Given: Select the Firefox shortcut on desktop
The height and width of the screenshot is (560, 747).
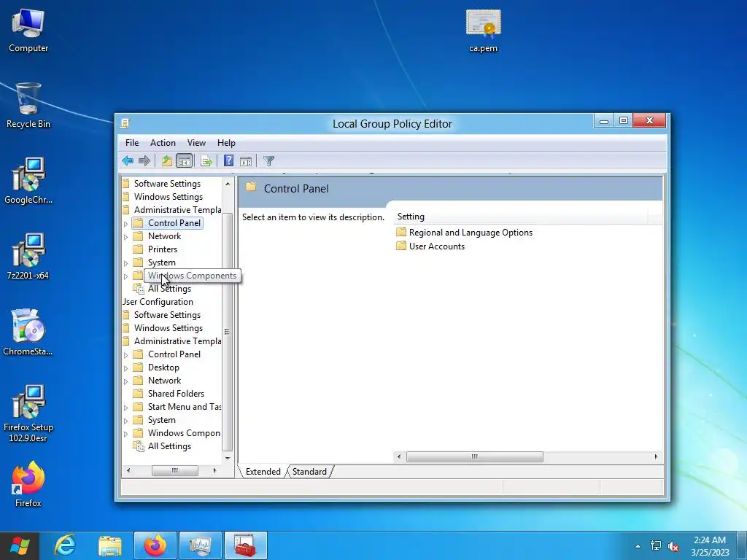Looking at the screenshot, I should [x=28, y=484].
